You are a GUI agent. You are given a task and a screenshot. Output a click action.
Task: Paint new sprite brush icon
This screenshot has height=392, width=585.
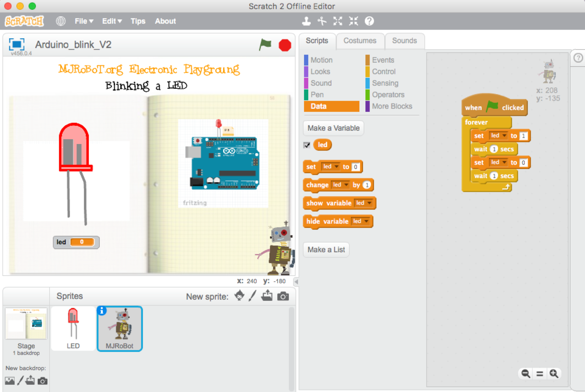[253, 296]
